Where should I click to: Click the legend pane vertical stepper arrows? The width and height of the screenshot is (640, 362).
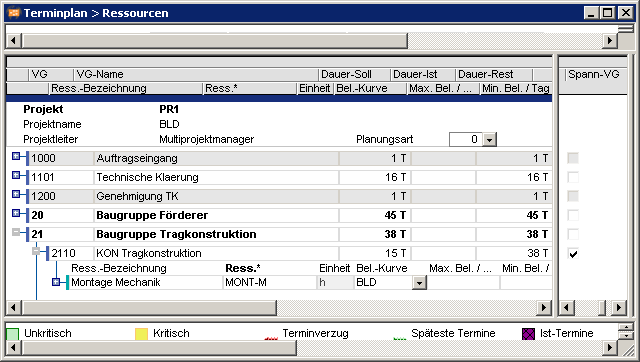coord(626,331)
